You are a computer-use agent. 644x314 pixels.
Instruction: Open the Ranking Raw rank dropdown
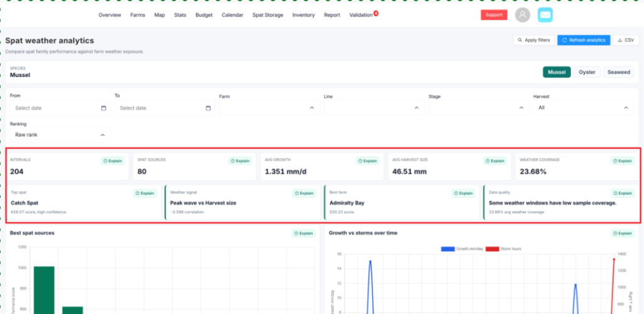coord(60,135)
